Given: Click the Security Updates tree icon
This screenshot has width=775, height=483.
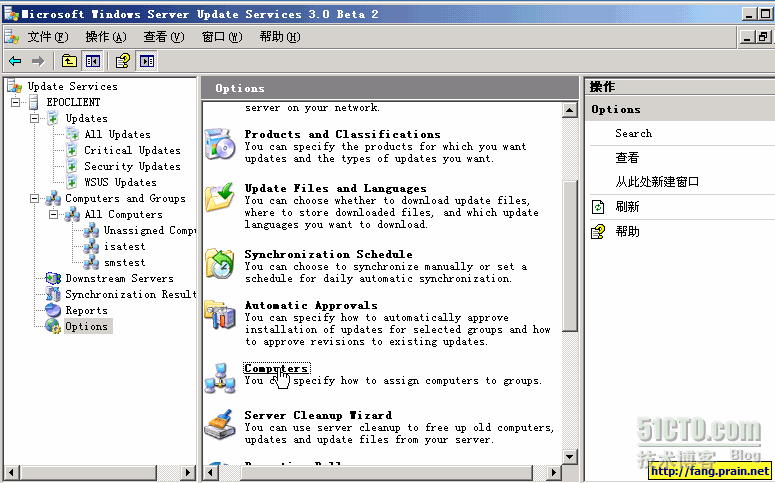Looking at the screenshot, I should pyautogui.click(x=72, y=167).
